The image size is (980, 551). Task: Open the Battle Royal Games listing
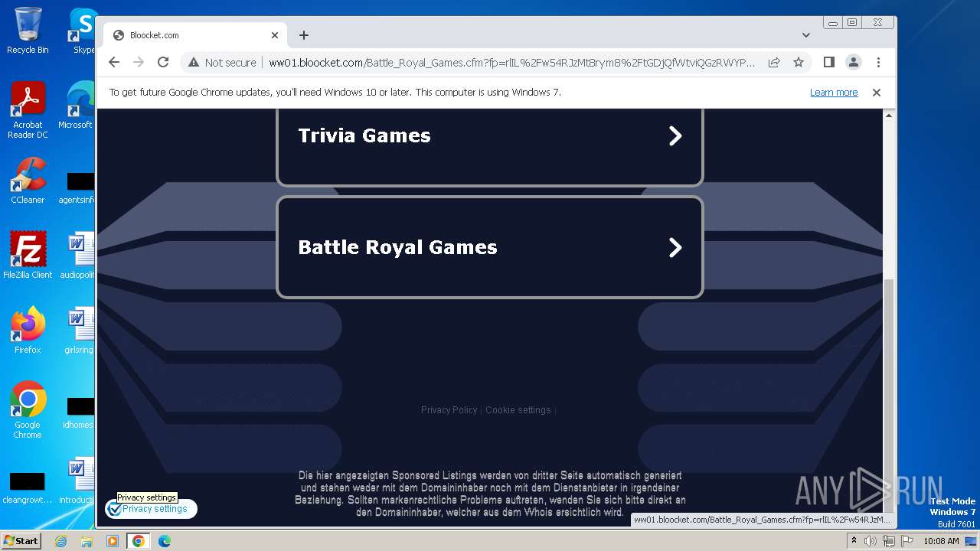tap(490, 247)
